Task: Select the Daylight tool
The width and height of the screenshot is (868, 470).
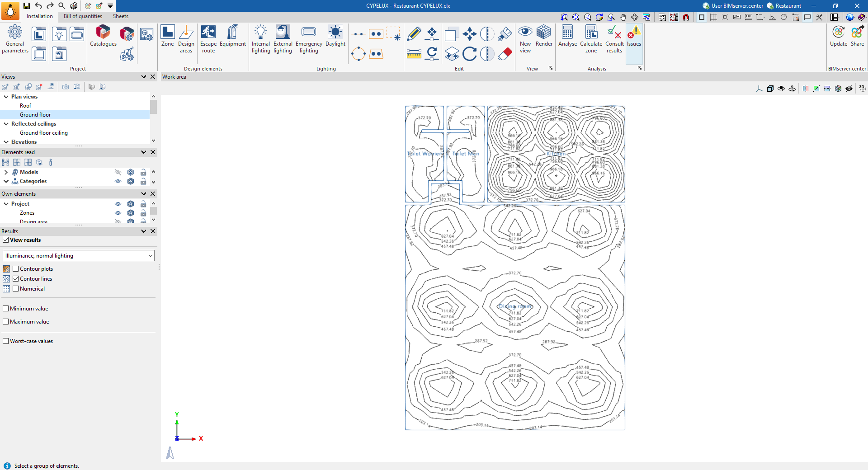Action: tap(335, 36)
